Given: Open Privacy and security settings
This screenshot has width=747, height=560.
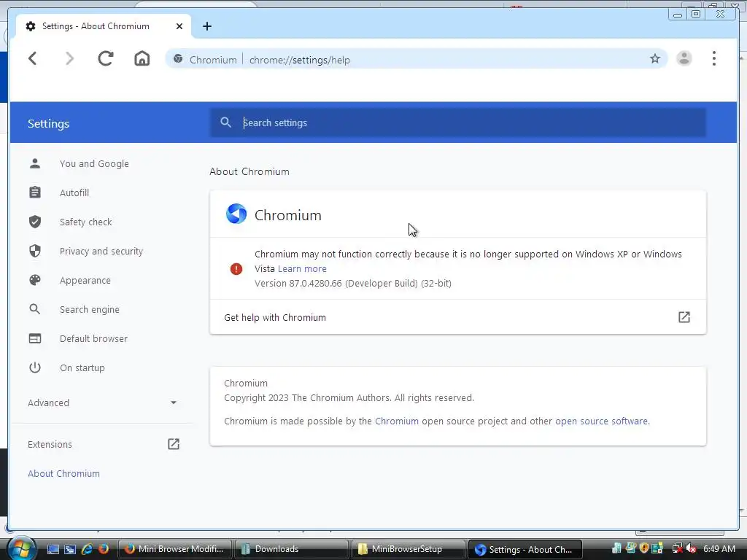Looking at the screenshot, I should coord(101,251).
